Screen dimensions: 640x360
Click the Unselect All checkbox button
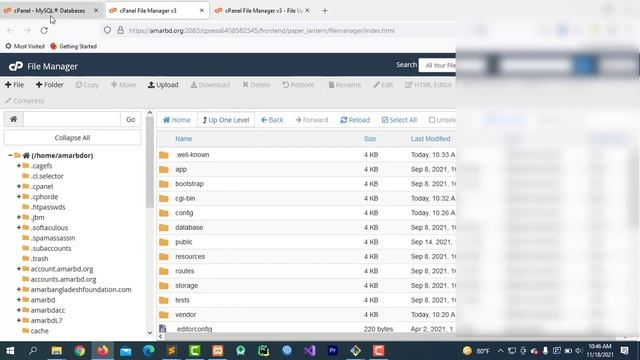[x=442, y=120]
